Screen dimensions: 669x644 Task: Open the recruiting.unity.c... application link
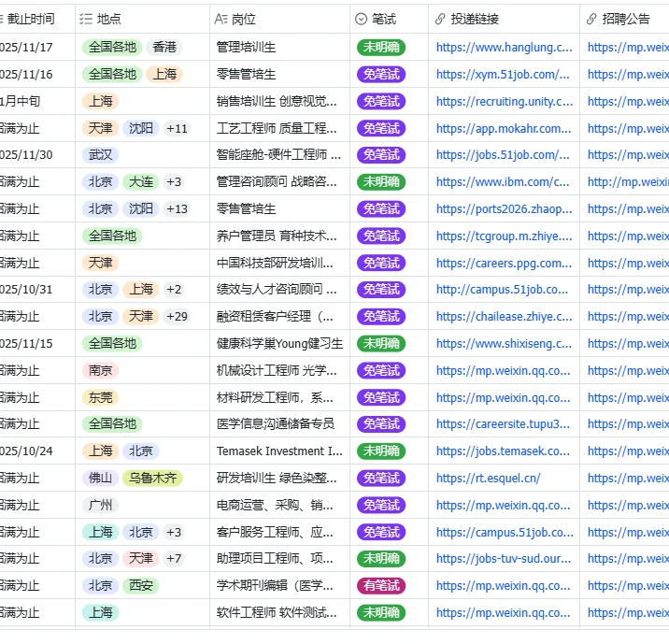pyautogui.click(x=505, y=101)
